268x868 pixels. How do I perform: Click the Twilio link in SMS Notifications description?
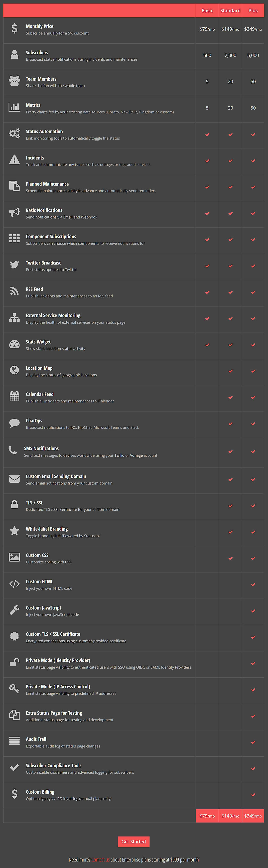(x=119, y=455)
